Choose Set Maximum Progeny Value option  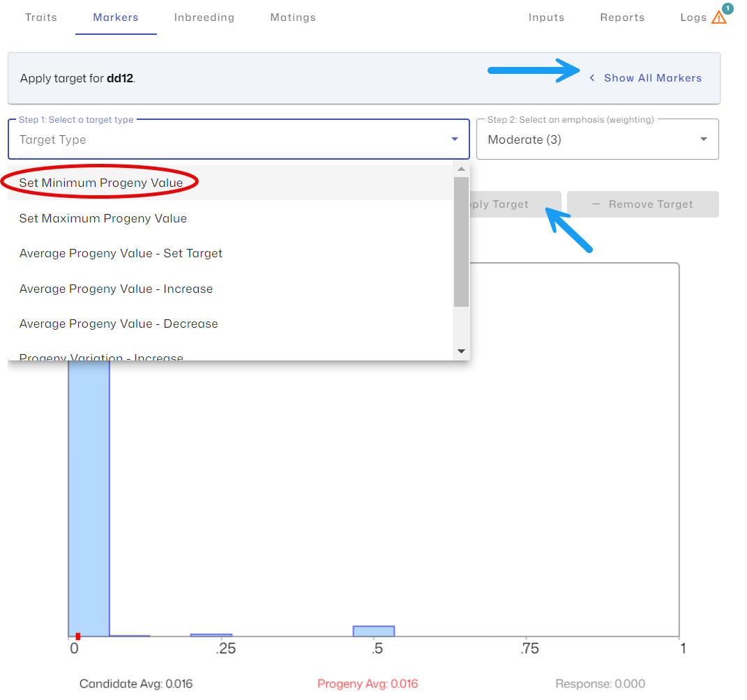point(103,218)
